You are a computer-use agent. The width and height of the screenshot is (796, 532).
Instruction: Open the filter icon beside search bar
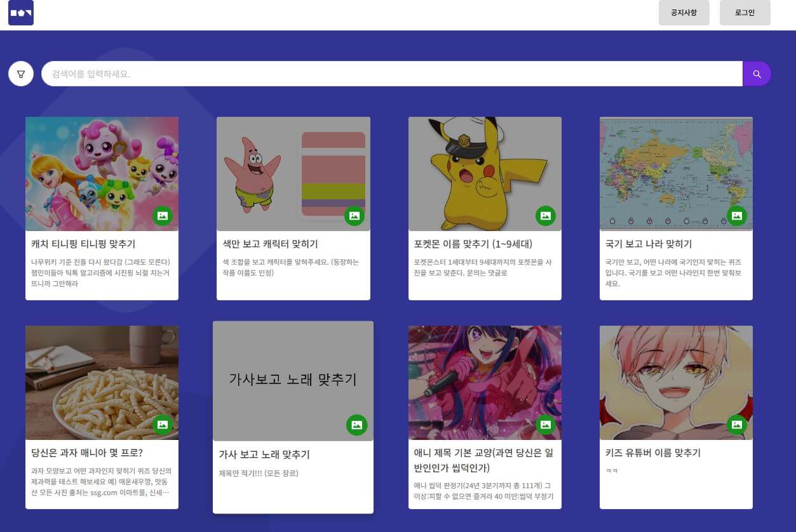[21, 74]
